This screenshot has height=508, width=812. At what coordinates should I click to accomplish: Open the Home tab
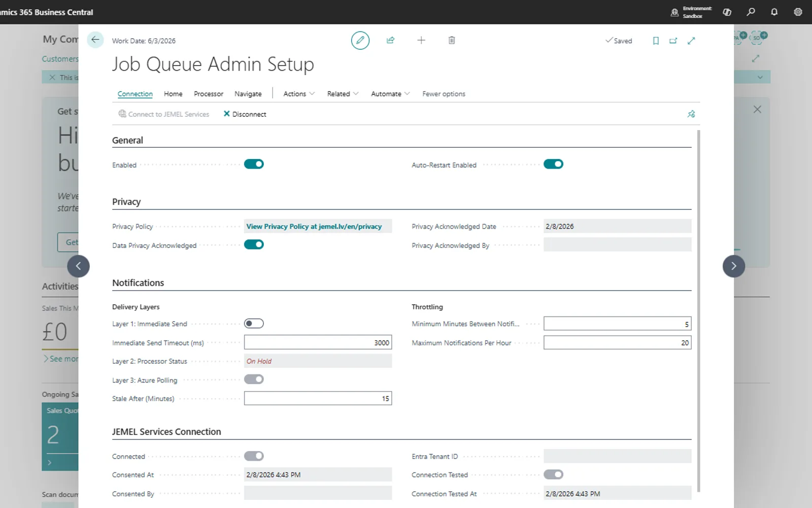click(173, 94)
